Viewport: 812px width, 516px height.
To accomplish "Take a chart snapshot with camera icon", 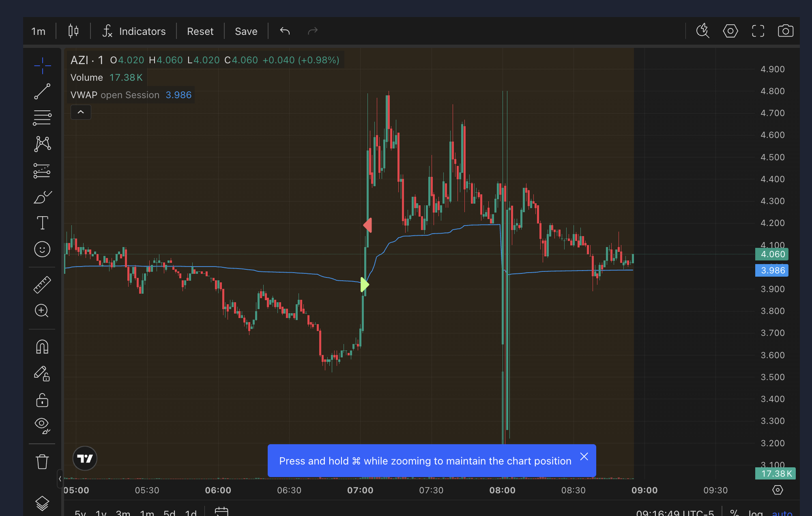I will [x=785, y=31].
